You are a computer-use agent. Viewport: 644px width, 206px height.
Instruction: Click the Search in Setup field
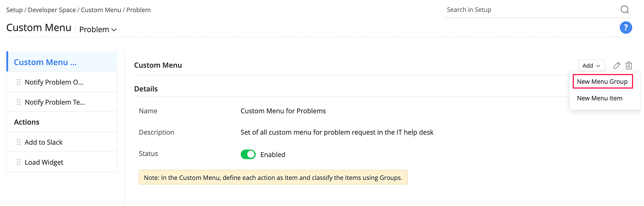pos(531,10)
